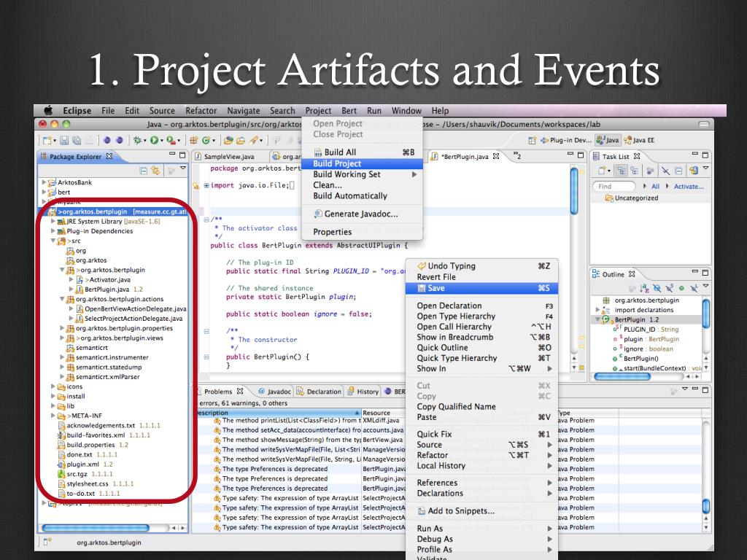
Task: Click Save in the context menu
Action: tap(481, 288)
